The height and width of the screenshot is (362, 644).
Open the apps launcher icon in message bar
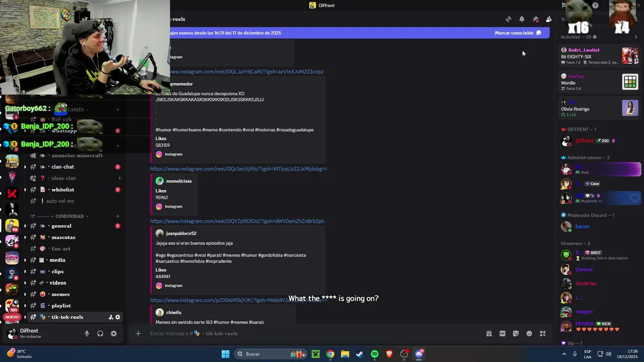pos(542,333)
